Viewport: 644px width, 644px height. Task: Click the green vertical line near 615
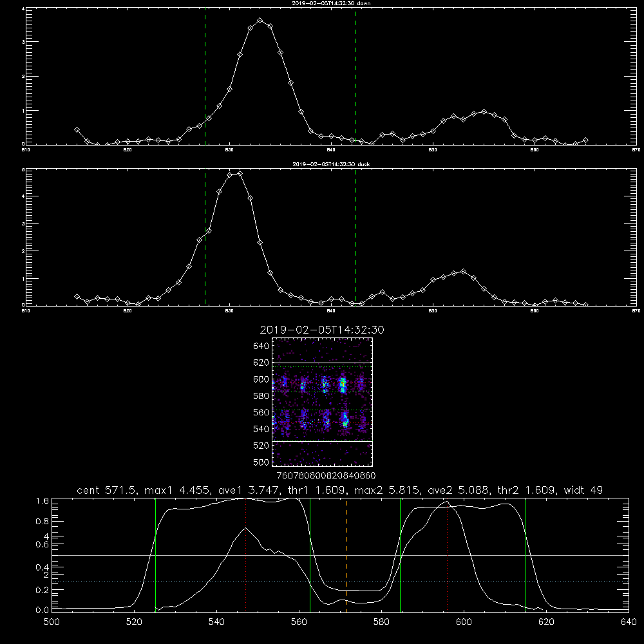(x=526, y=555)
